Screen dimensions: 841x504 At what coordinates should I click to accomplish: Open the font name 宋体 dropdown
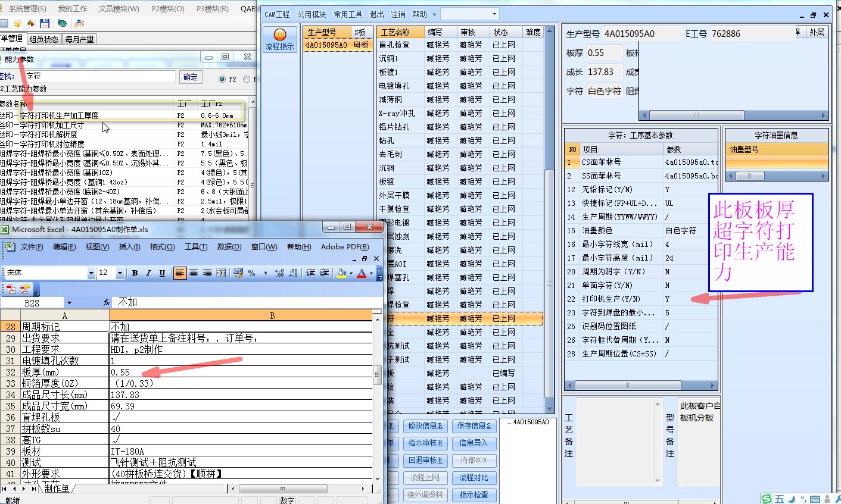point(92,273)
